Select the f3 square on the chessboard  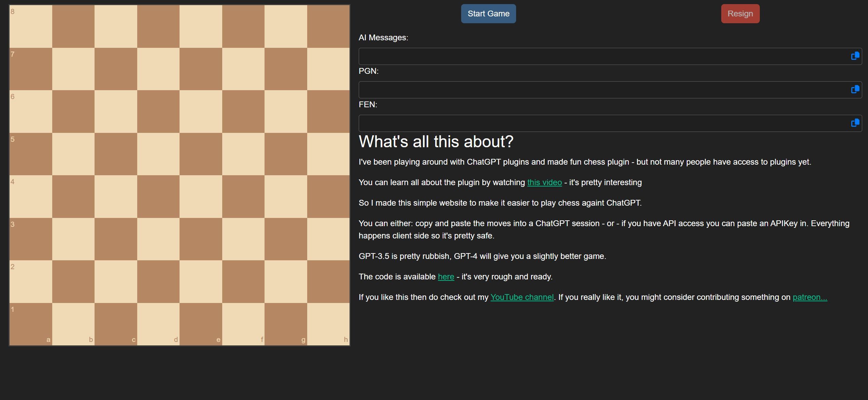point(243,239)
